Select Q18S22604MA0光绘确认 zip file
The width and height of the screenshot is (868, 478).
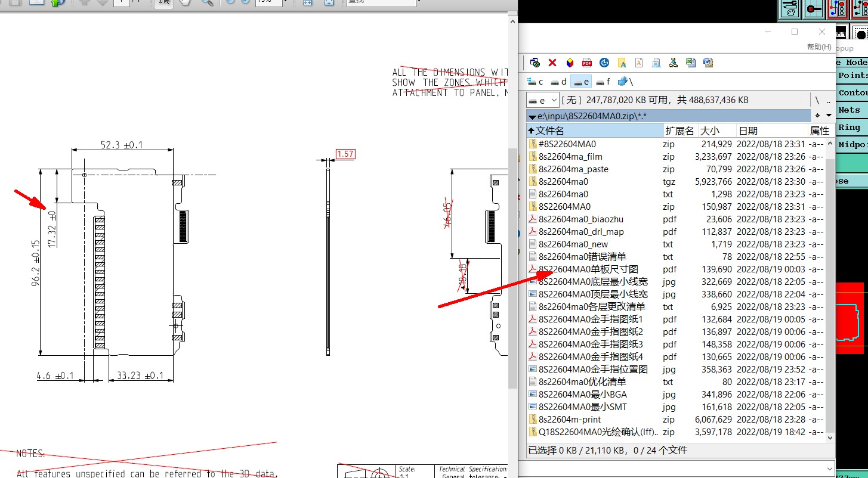point(677,432)
